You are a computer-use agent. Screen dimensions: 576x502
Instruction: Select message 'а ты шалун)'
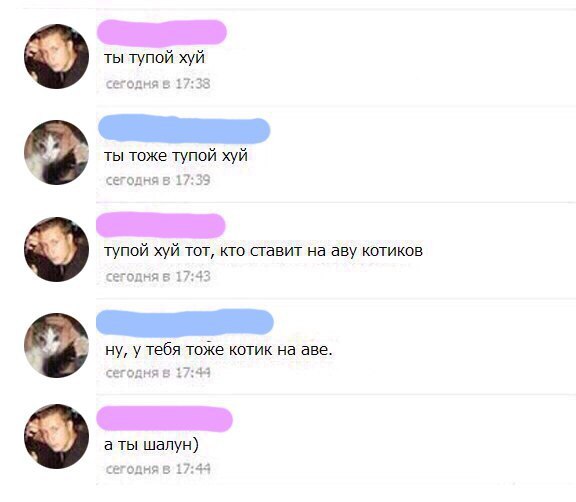[151, 445]
